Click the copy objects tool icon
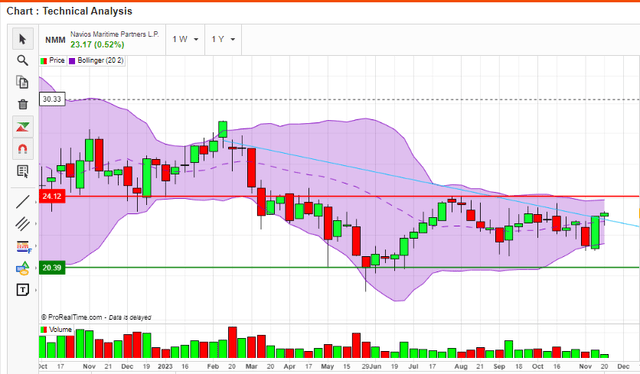 click(x=22, y=82)
